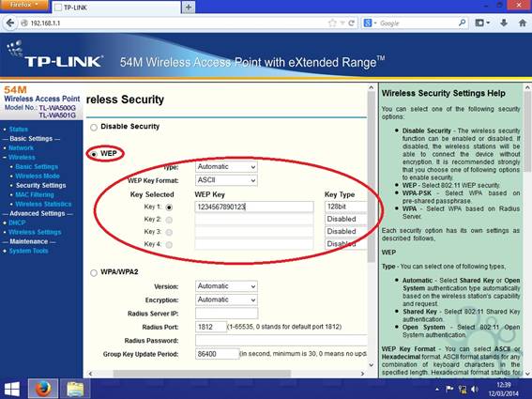Open the System Tools sidebar link
The image size is (532, 399).
(x=28, y=251)
